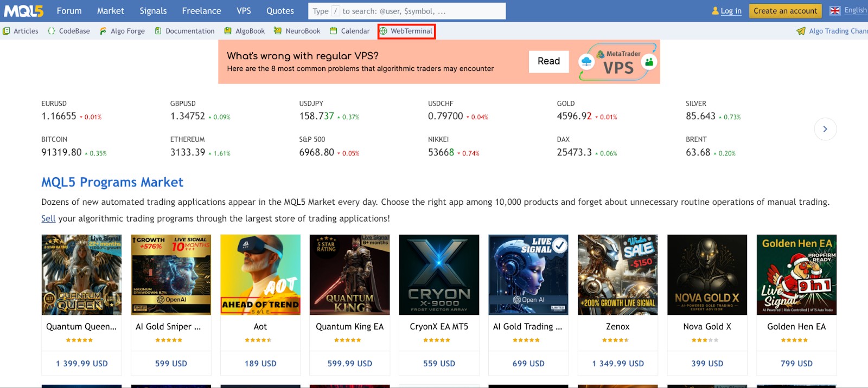Image resolution: width=868 pixels, height=388 pixels.
Task: Open AlgoBook icon
Action: pyautogui.click(x=228, y=31)
